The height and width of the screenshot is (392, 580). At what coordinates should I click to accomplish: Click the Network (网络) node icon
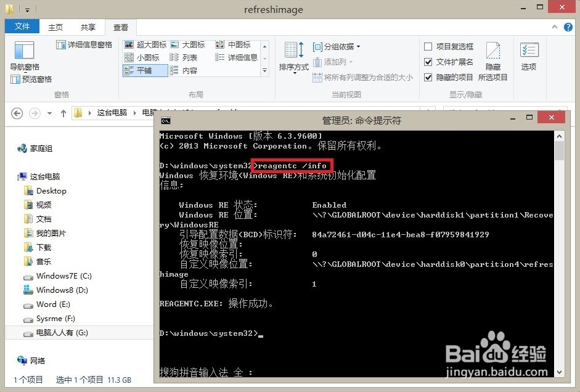coord(22,360)
